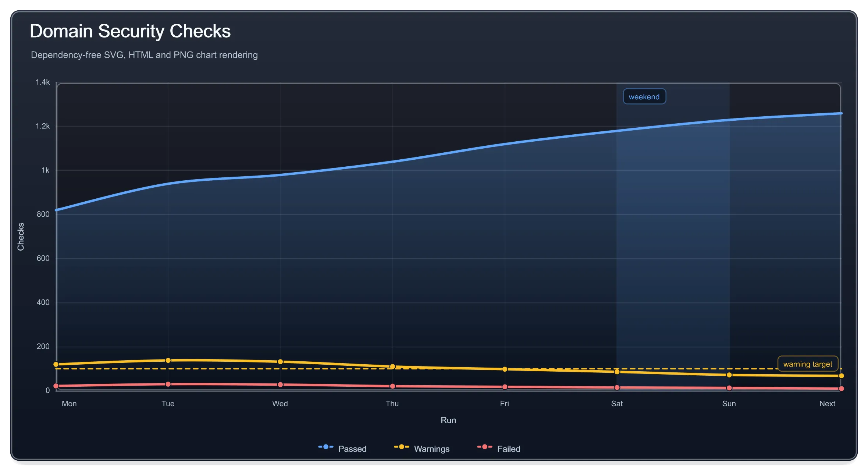Select the Warnings data point at Tue
This screenshot has width=868, height=471.
[x=168, y=360]
